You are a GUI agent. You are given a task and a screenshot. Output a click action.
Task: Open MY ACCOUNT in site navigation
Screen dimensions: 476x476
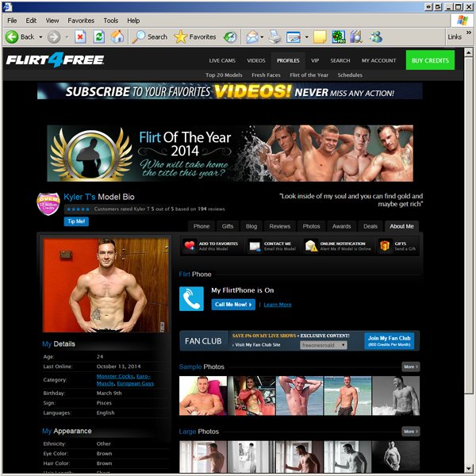point(378,61)
